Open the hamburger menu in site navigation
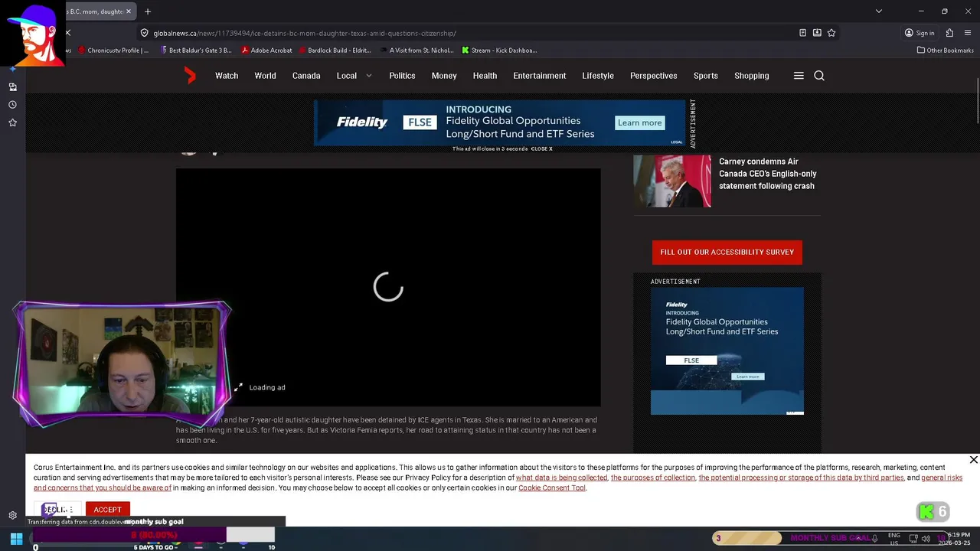 pos(799,76)
